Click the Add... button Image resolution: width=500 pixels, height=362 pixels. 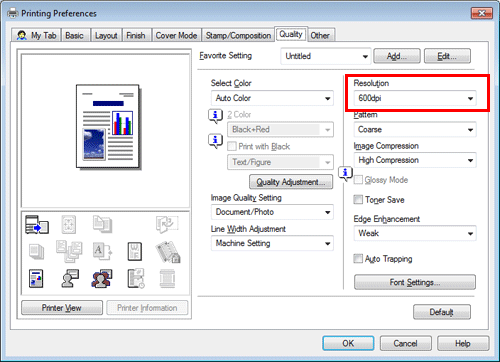point(397,56)
